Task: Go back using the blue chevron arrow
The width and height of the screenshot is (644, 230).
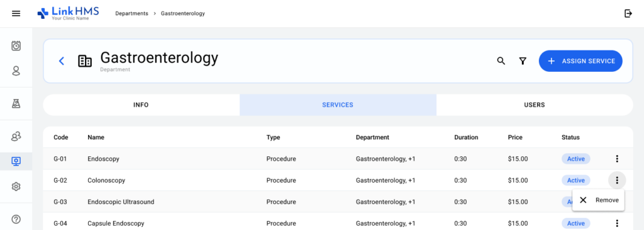Action: [62, 61]
